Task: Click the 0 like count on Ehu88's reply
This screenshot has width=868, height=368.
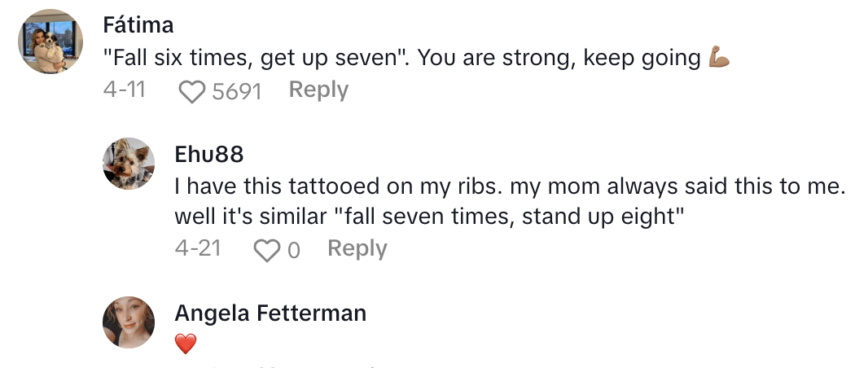Action: pyautogui.click(x=294, y=251)
